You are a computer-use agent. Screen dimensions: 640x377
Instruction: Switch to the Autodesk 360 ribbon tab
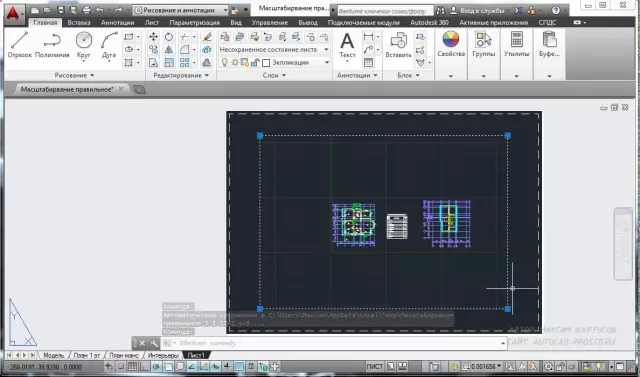429,23
